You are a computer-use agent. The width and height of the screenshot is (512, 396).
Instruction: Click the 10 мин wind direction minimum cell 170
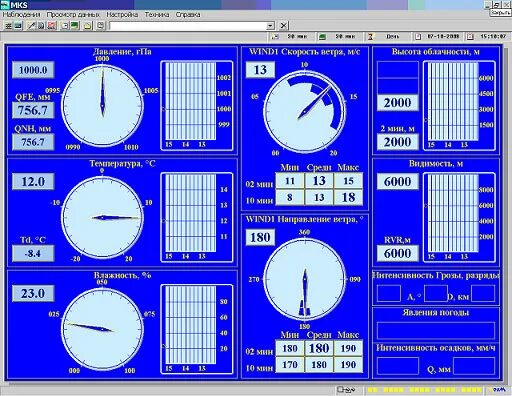290,365
